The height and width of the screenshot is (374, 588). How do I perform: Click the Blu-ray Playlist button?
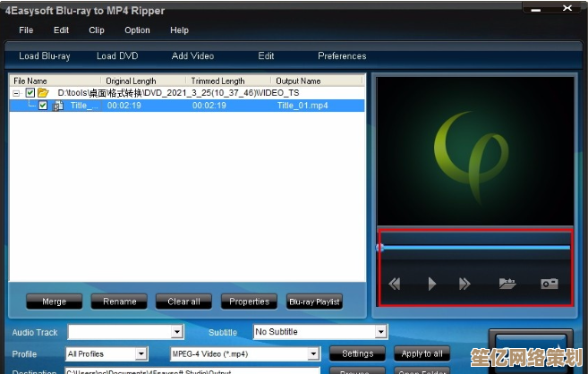314,302
